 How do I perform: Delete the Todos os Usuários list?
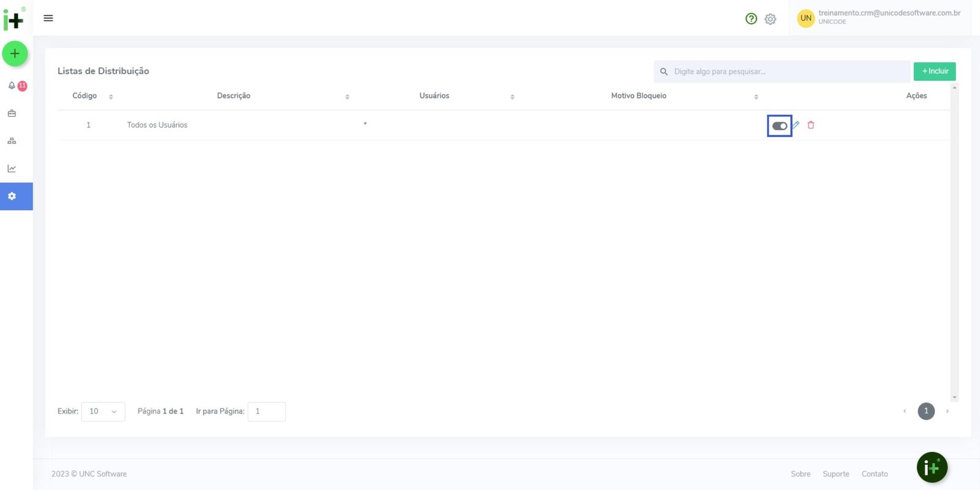[811, 125]
